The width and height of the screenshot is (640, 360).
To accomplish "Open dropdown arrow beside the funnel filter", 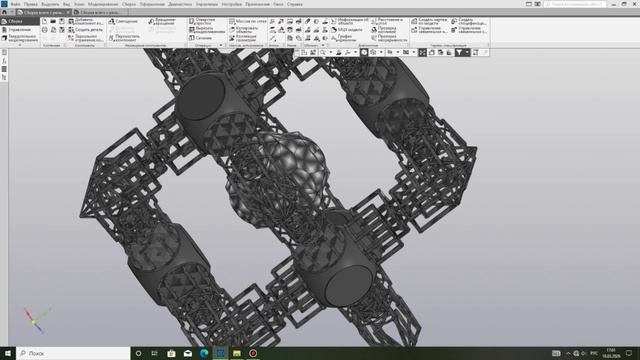I will point(467,52).
